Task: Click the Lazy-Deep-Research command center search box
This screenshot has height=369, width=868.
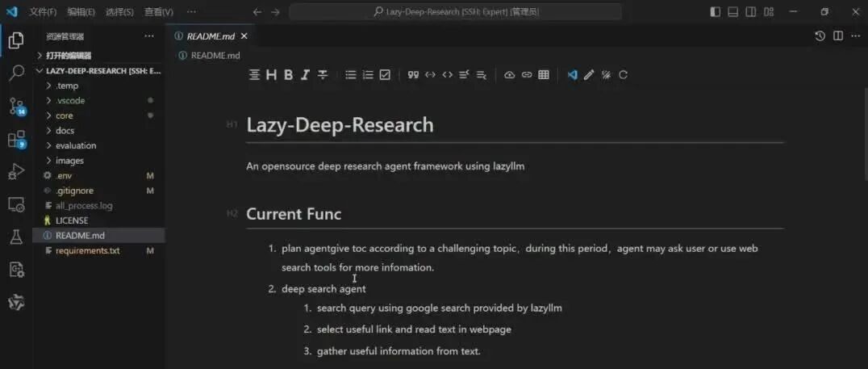Action: coord(456,11)
